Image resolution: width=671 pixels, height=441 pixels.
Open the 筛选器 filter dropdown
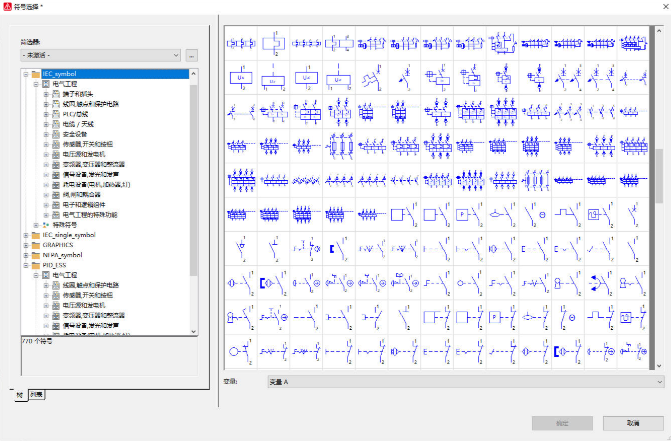click(x=100, y=55)
